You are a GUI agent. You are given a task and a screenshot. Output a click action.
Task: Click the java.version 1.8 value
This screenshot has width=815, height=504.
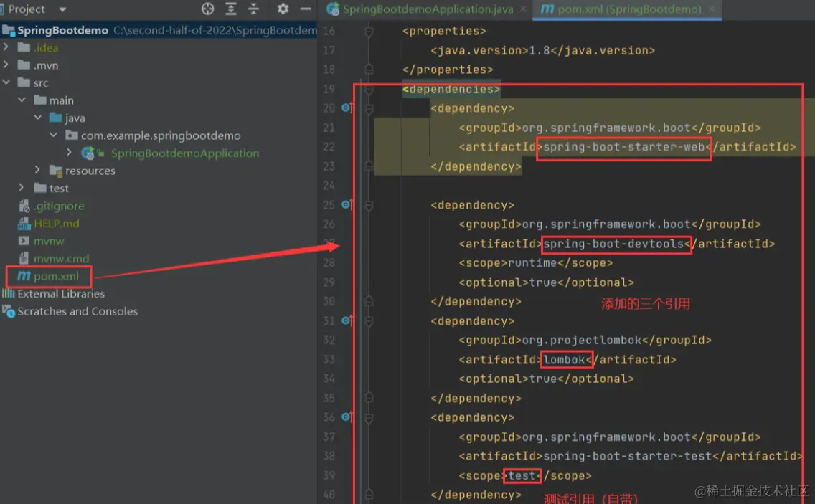click(x=540, y=50)
